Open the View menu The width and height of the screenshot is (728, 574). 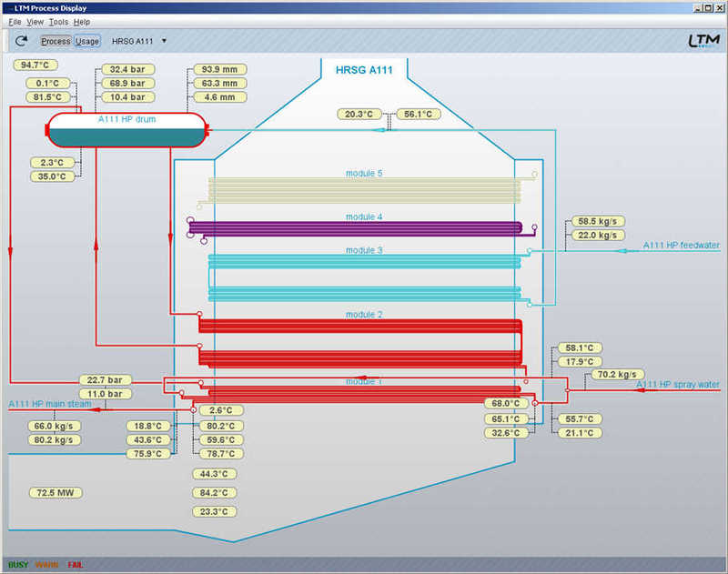[x=35, y=21]
